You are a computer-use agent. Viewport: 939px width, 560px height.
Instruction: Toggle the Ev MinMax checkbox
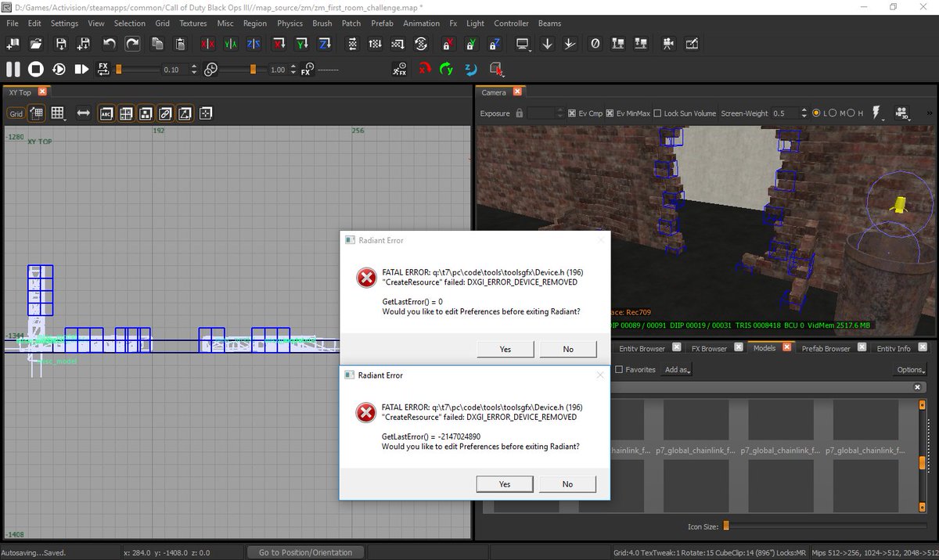[610, 113]
